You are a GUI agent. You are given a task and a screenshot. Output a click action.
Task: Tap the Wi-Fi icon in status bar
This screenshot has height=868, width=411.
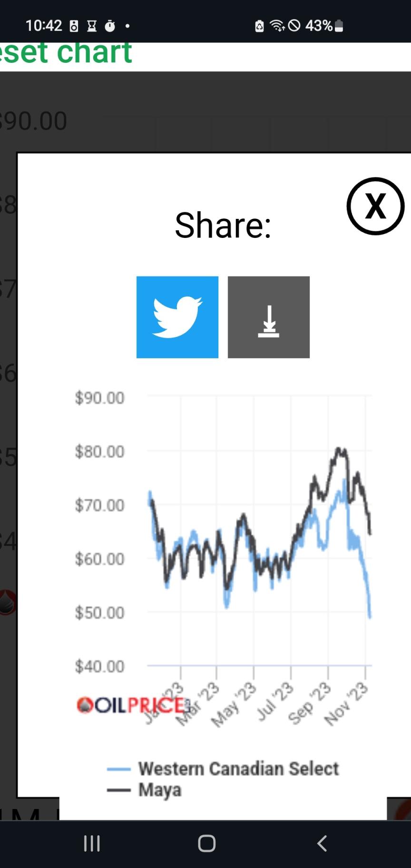[277, 26]
